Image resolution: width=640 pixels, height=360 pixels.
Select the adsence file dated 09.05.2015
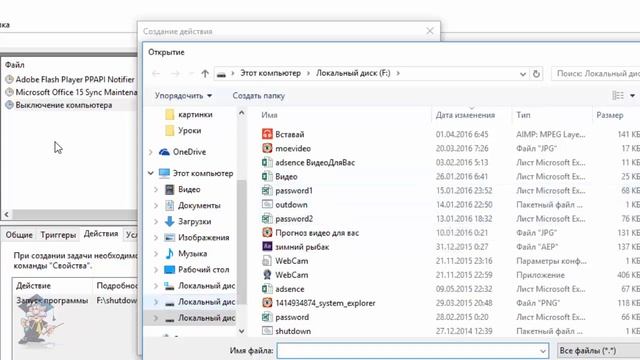(290, 289)
